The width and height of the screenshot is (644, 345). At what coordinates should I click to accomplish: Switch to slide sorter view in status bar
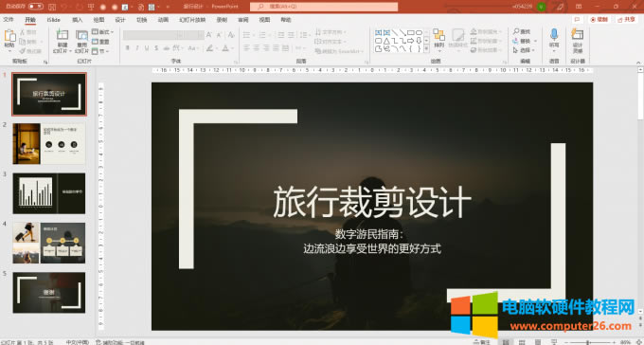pyautogui.click(x=522, y=342)
